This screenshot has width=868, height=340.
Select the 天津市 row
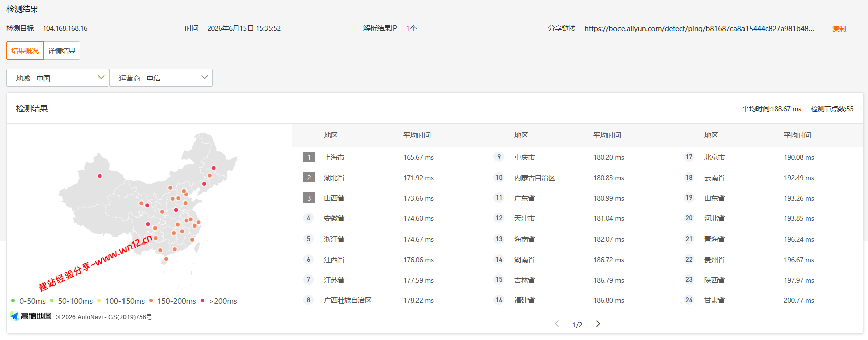pos(577,218)
